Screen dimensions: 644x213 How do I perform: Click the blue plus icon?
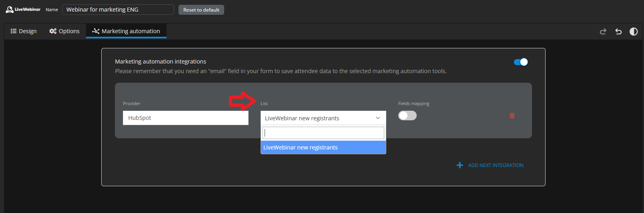click(x=460, y=165)
